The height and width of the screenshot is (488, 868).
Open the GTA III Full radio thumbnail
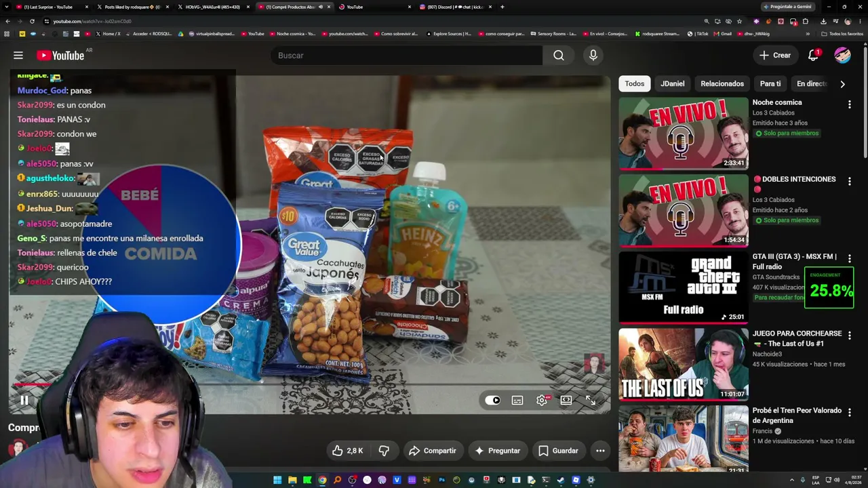[684, 287]
